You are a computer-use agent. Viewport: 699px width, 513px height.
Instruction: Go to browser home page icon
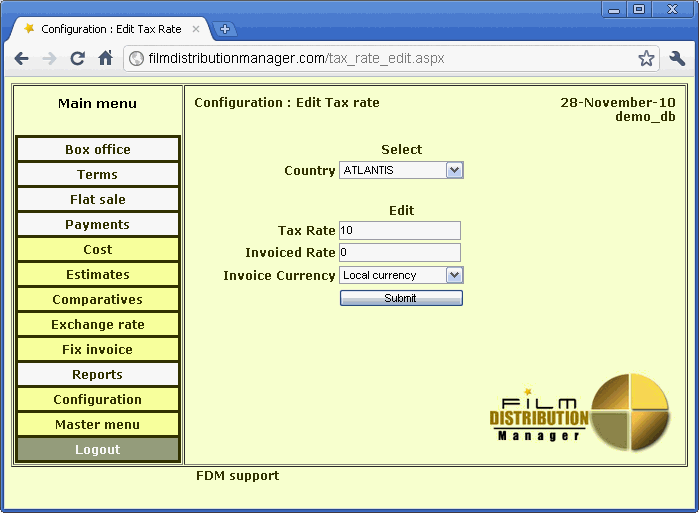105,58
